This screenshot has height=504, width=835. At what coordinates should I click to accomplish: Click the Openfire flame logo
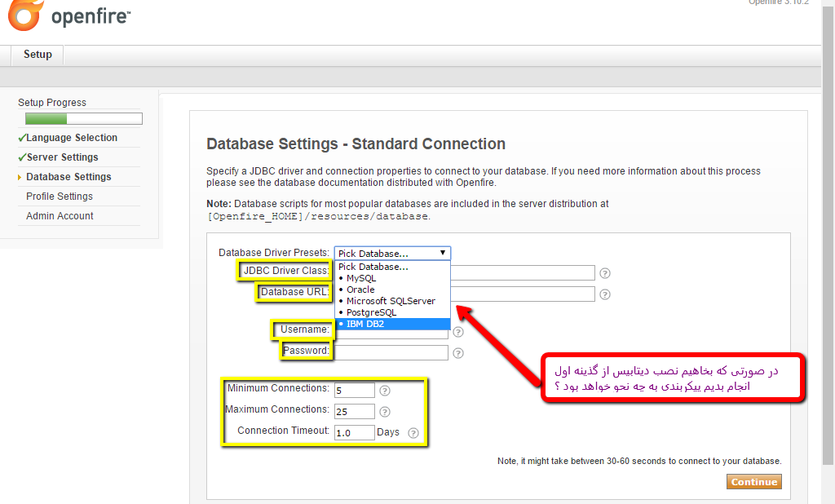pos(24,15)
